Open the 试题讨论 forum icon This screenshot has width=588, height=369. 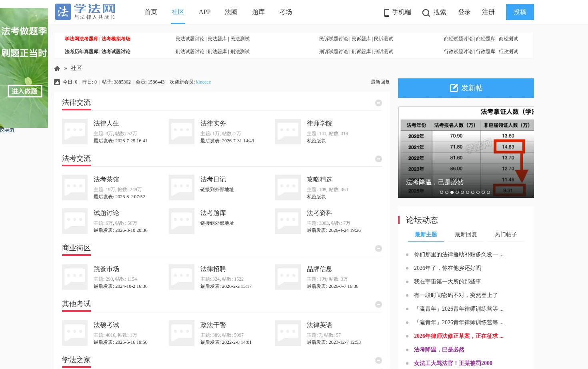[75, 221]
